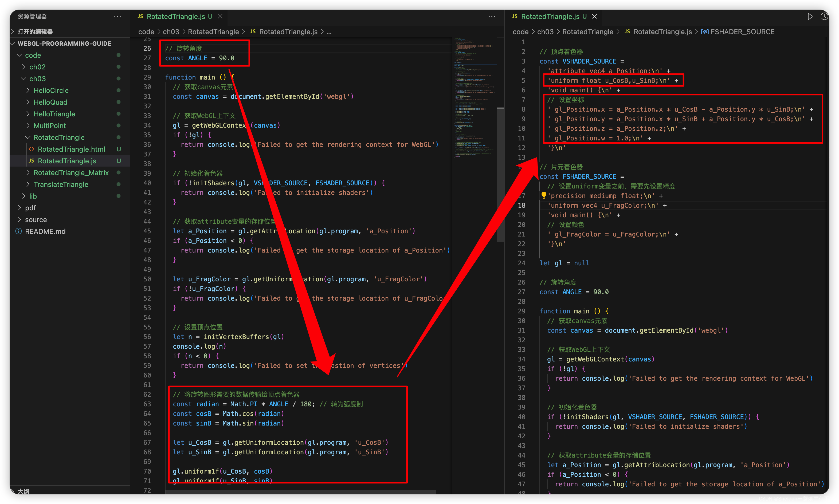
Task: Open the timeline history icon
Action: (824, 16)
